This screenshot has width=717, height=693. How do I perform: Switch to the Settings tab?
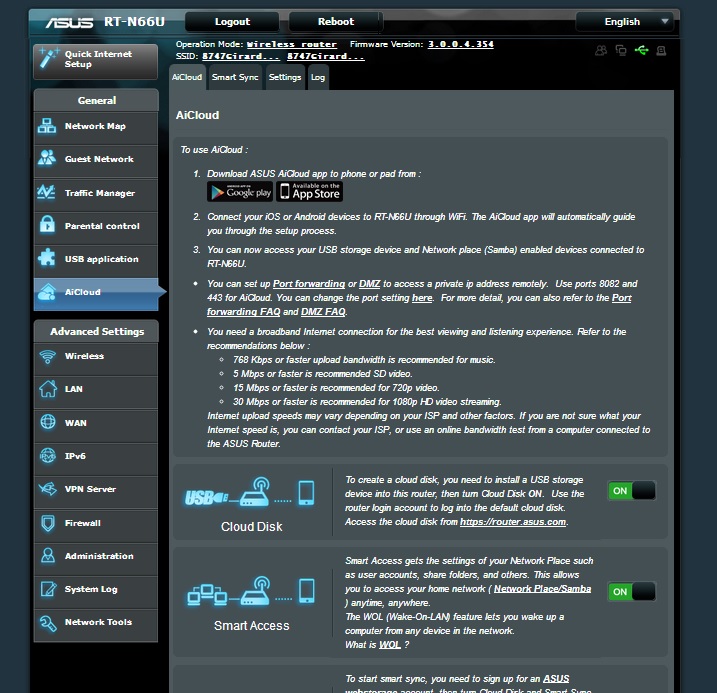click(285, 77)
